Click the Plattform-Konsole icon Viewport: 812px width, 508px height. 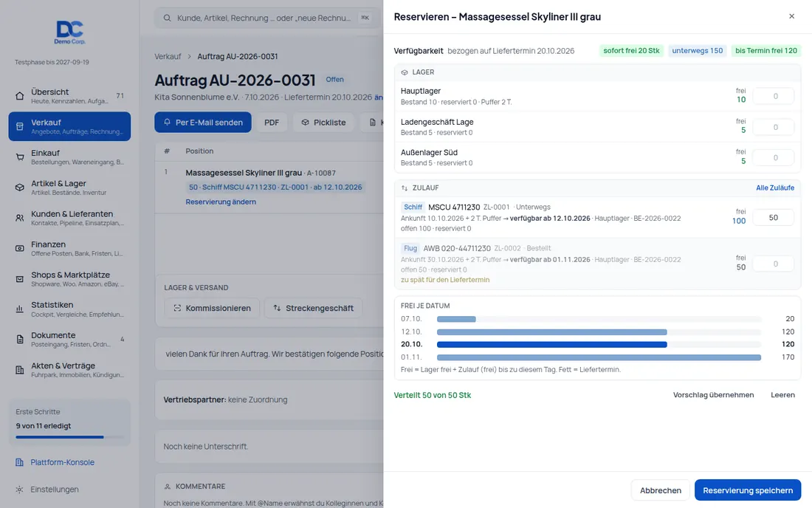point(20,462)
